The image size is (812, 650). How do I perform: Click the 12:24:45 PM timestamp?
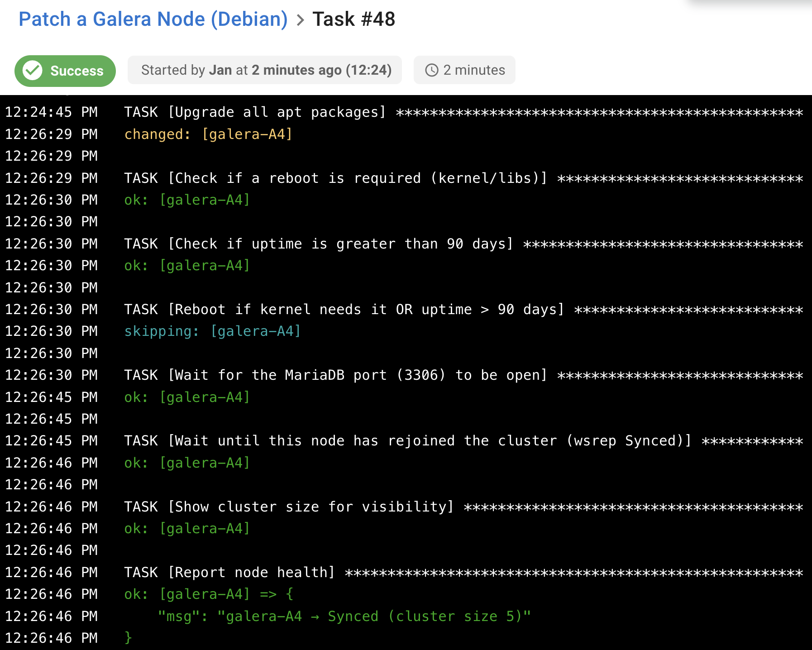point(51,112)
